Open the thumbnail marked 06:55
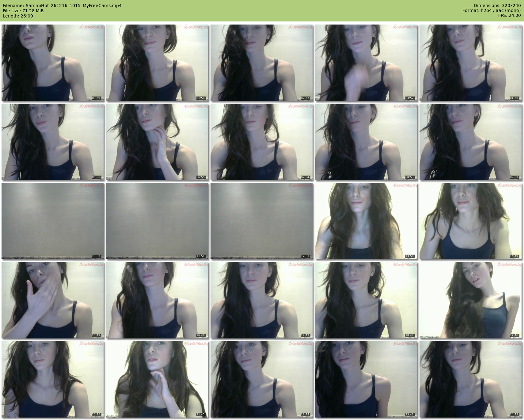The image size is (524, 420). click(157, 142)
